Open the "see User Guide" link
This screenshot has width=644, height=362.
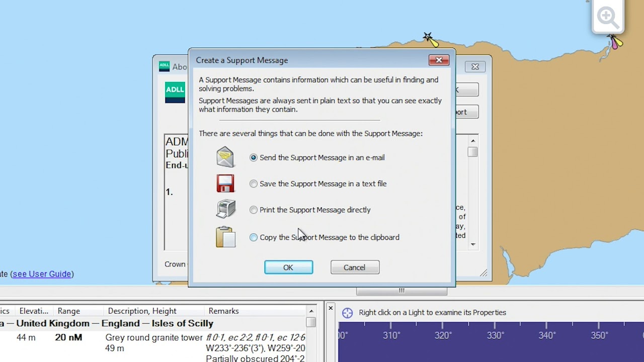(42, 274)
